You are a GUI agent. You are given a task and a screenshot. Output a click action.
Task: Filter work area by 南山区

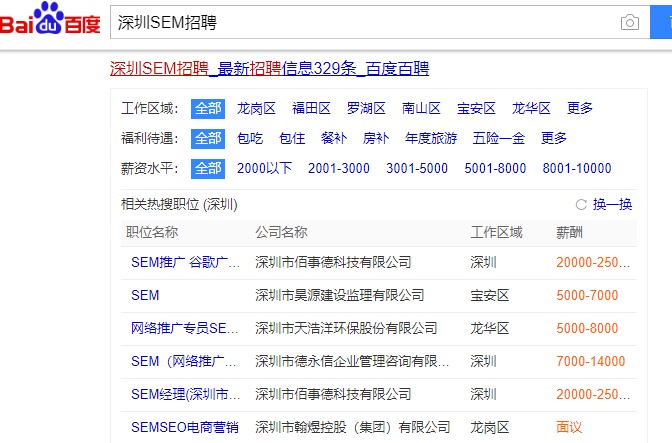421,109
